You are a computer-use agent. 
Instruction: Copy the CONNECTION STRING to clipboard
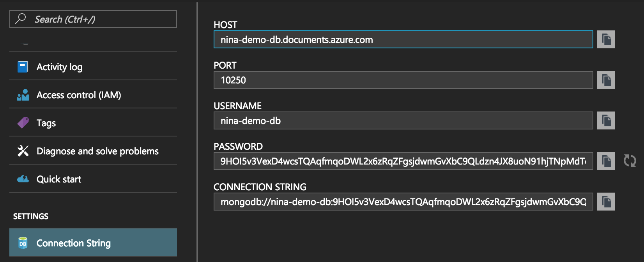[606, 202]
